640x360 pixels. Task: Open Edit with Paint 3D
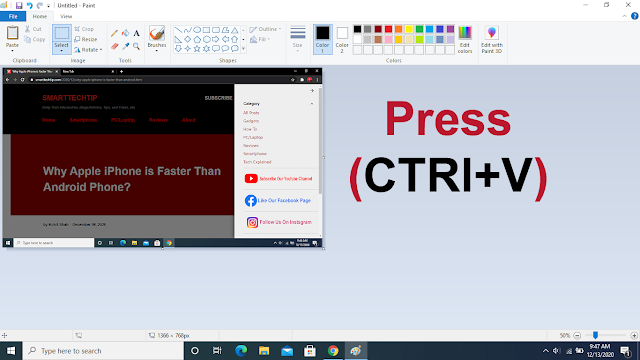(491, 39)
